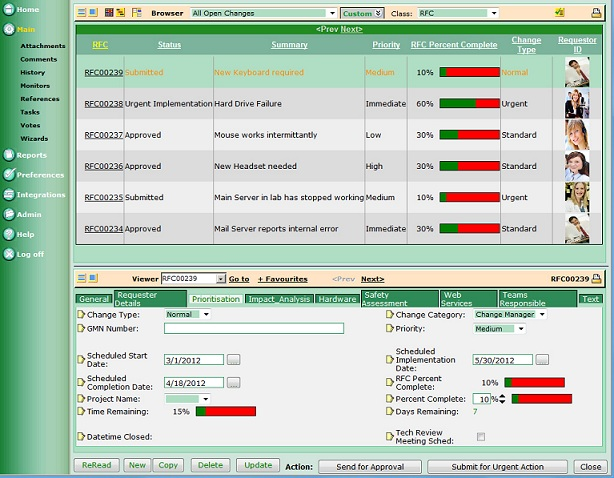
Task: Click the yellow tree icon in Browser toolbar
Action: pos(121,13)
